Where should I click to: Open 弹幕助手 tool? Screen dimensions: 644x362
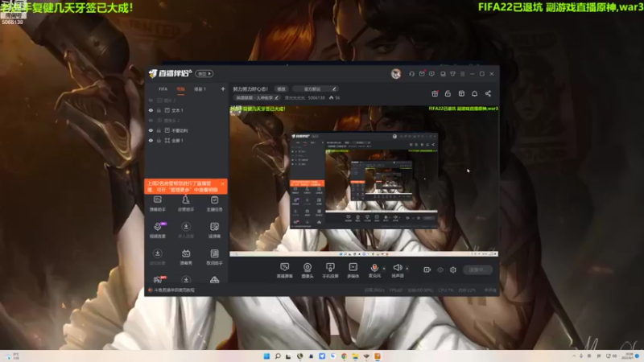(158, 204)
